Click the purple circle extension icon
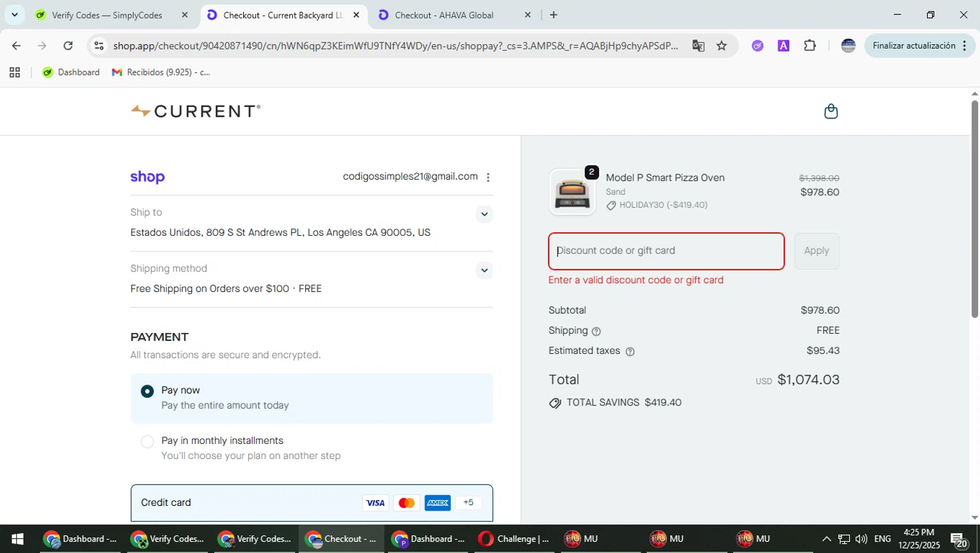The image size is (980, 553). pos(757,46)
